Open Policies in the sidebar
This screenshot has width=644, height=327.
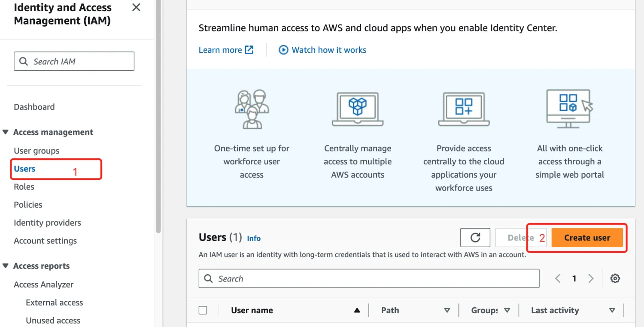tap(28, 205)
